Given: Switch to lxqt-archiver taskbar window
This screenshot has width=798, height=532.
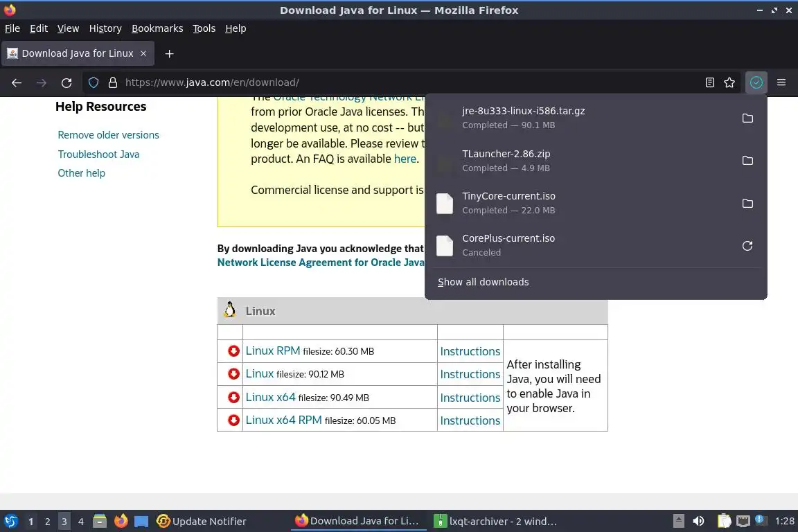Looking at the screenshot, I should (x=496, y=522).
